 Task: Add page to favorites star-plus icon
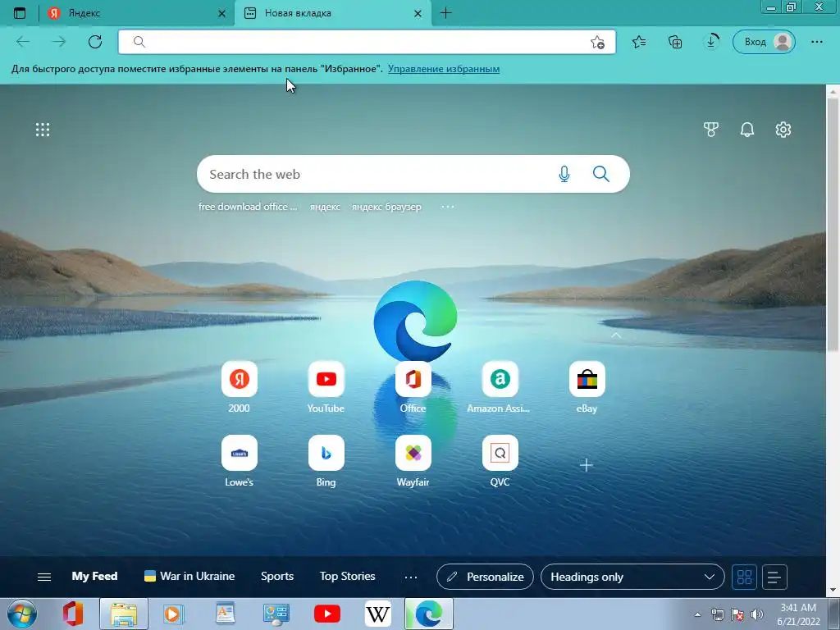pyautogui.click(x=597, y=42)
